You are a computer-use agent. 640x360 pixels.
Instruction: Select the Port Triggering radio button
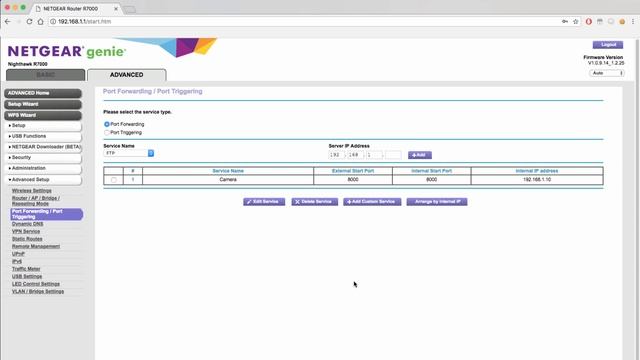tap(107, 133)
